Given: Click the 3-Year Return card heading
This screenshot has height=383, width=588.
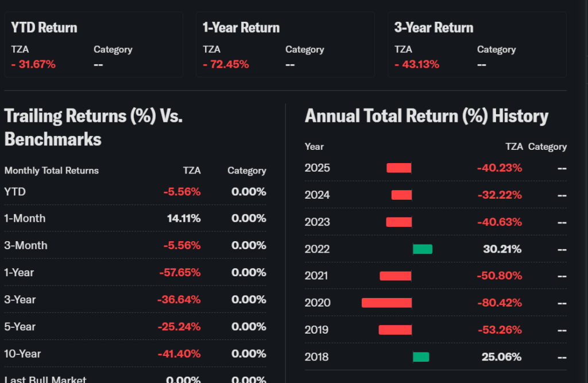Looking at the screenshot, I should (434, 28).
